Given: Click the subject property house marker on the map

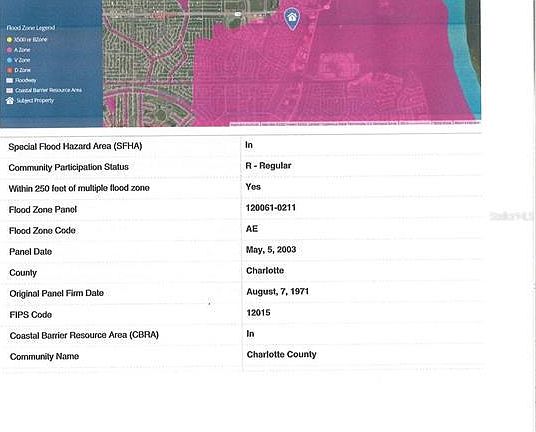Looking at the screenshot, I should [x=292, y=18].
